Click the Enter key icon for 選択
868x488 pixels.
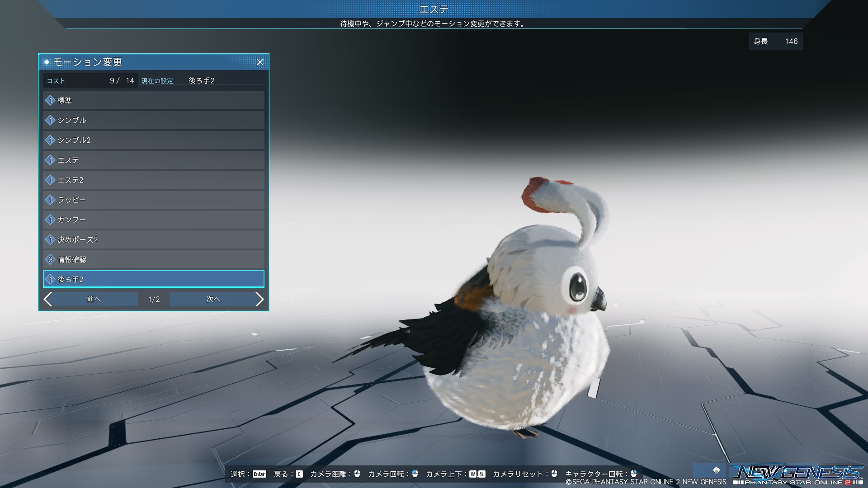259,474
